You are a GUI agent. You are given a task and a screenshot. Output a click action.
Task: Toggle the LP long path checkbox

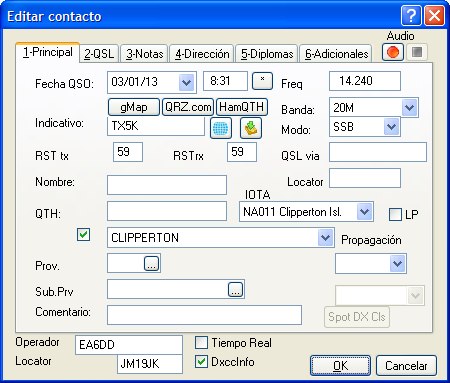coord(395,214)
